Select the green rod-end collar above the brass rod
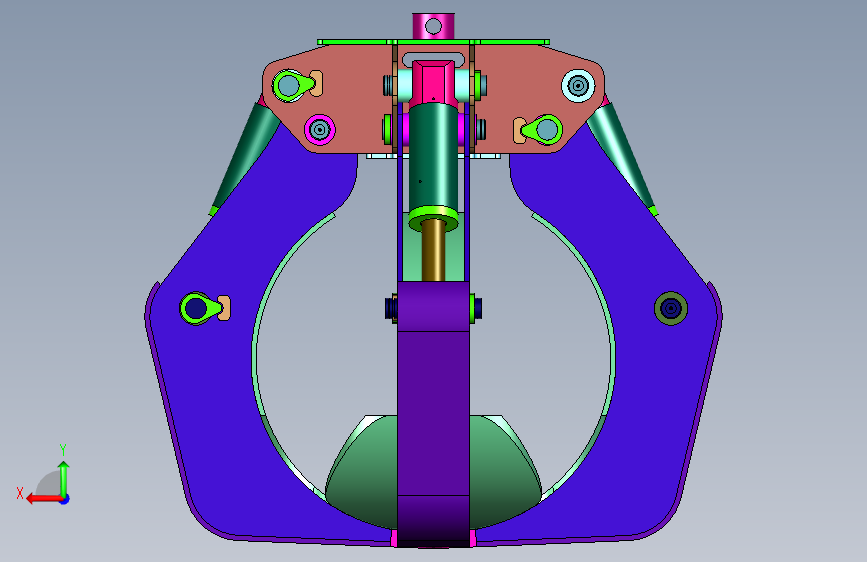Screen dimensions: 867x562 (434, 219)
